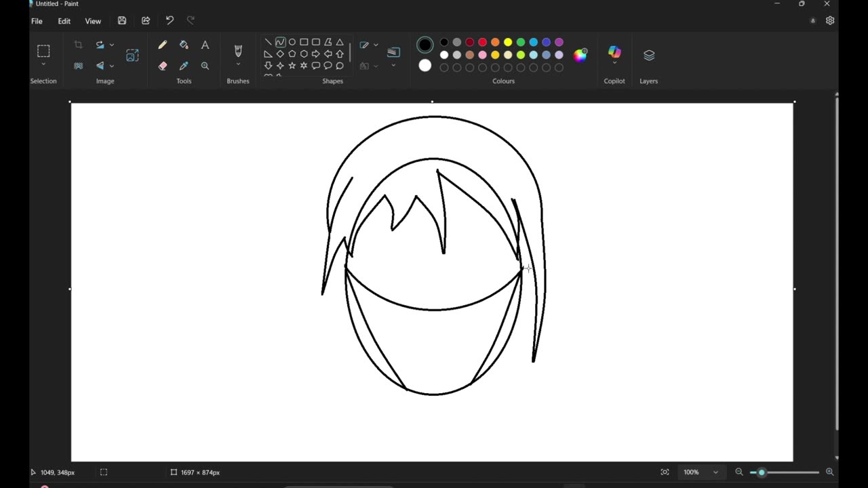Viewport: 868px width, 488px height.
Task: Pick the orange palette swatch
Action: pos(495,43)
